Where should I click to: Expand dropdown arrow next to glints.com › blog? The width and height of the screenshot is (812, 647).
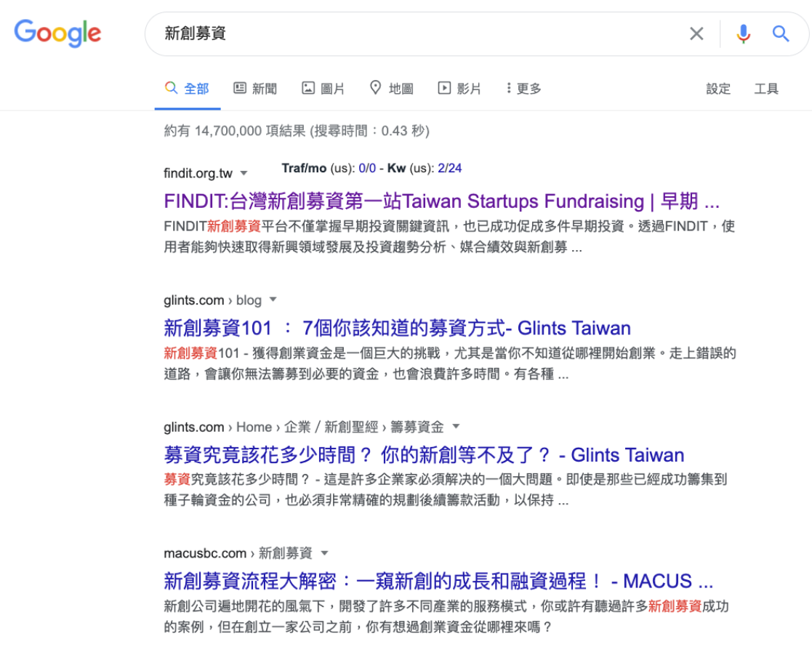273,300
